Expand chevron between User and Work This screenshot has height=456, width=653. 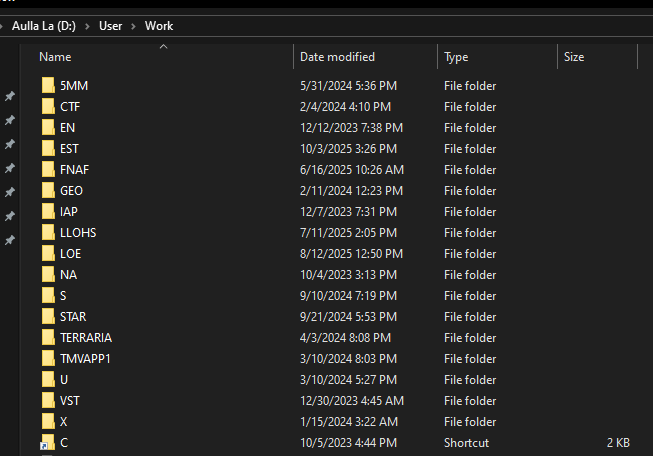point(133,25)
